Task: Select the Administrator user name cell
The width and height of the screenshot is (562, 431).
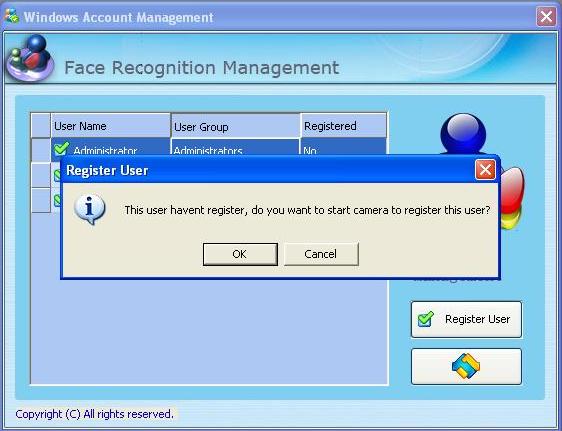Action: [111, 147]
